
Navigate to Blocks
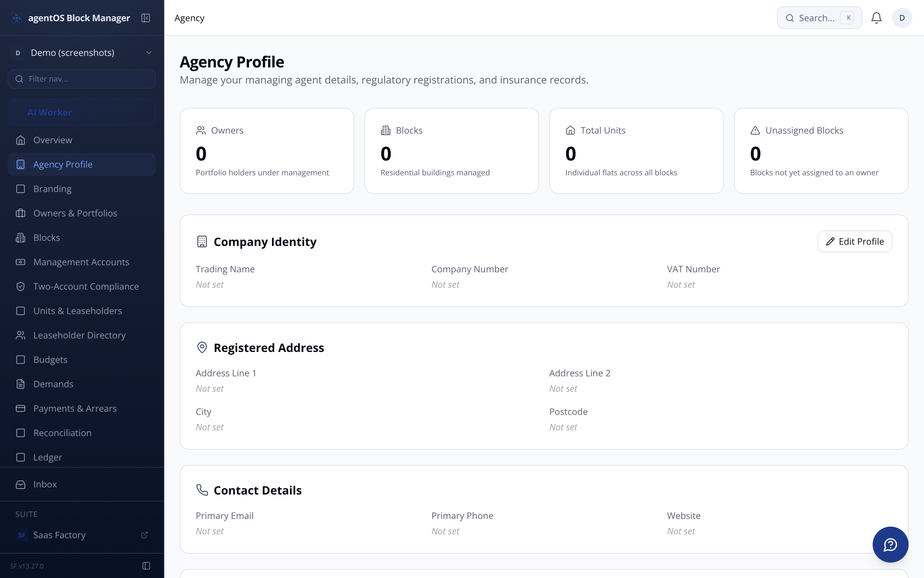pos(82,238)
